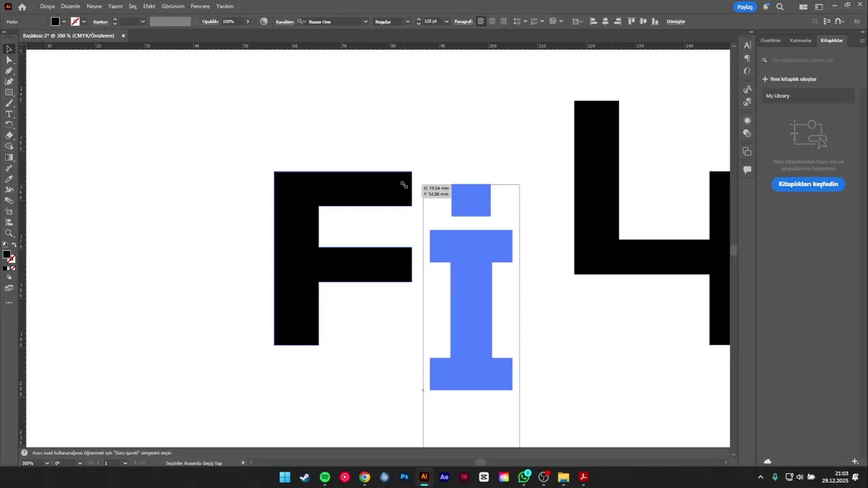Open the search magnifier in title bar
Screen dimensions: 868x488
pos(780,7)
